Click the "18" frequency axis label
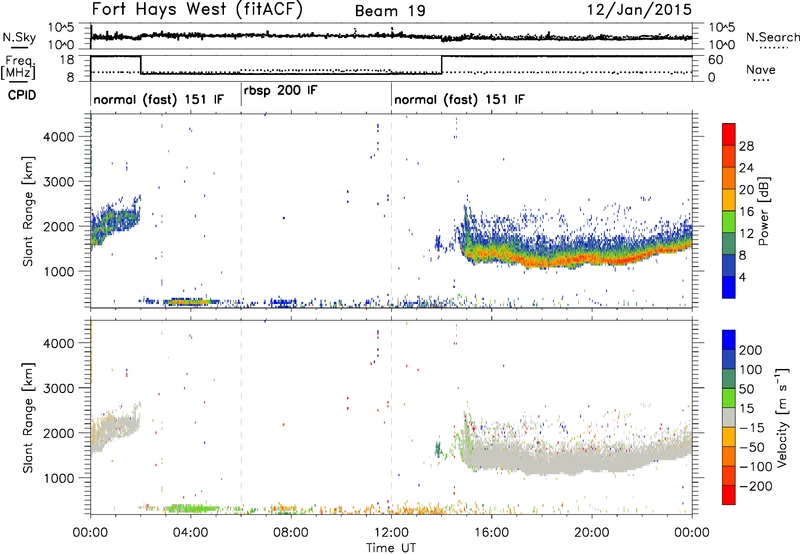The image size is (800, 554). [x=67, y=60]
